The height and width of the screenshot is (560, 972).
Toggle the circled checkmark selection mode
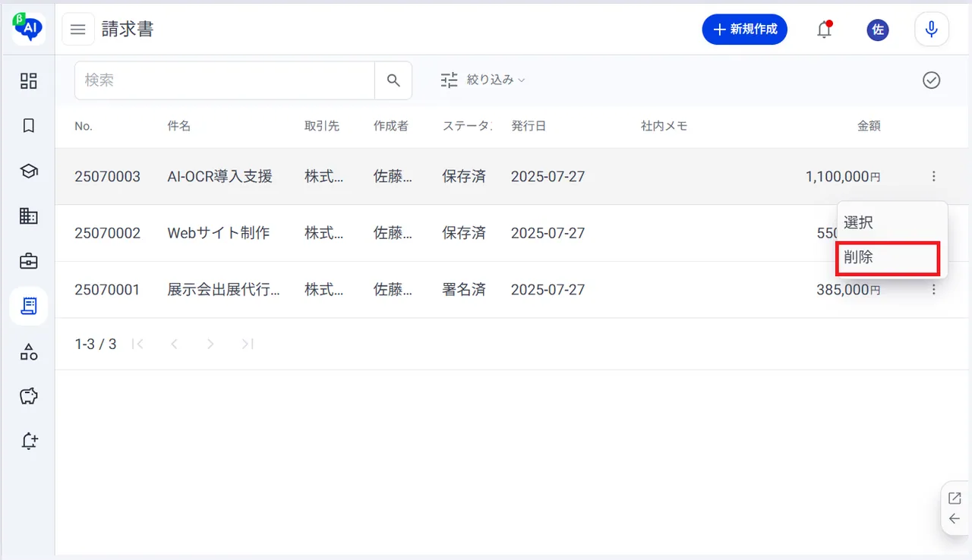tap(932, 80)
